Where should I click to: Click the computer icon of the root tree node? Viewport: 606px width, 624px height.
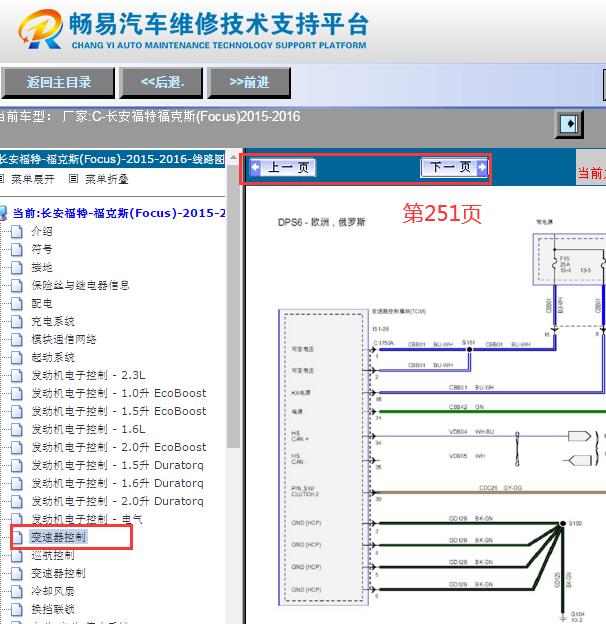pyautogui.click(x=3, y=213)
